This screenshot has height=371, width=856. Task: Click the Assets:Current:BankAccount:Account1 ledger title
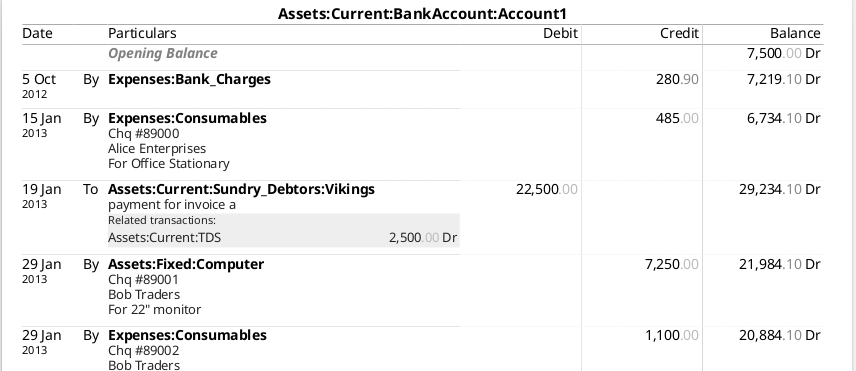(x=423, y=14)
